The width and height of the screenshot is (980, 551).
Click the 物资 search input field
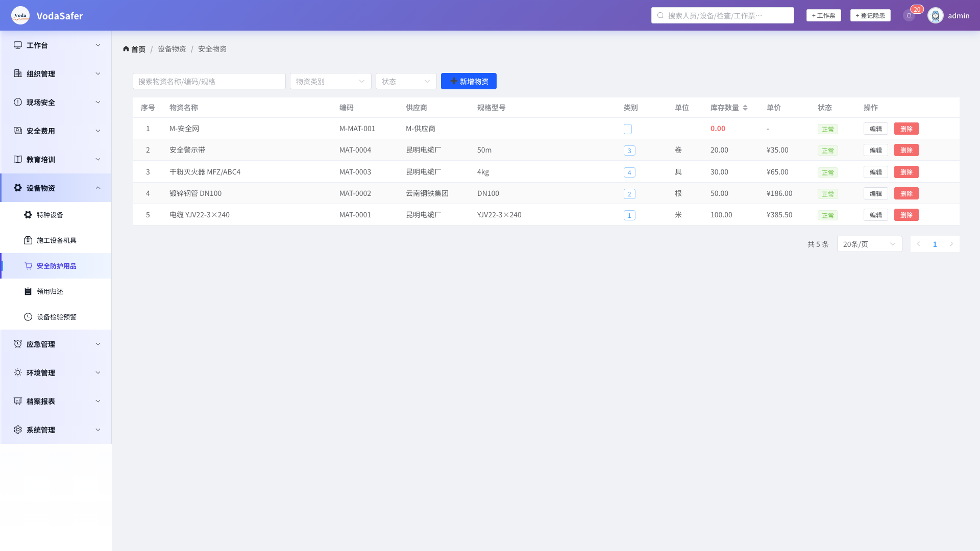(209, 81)
